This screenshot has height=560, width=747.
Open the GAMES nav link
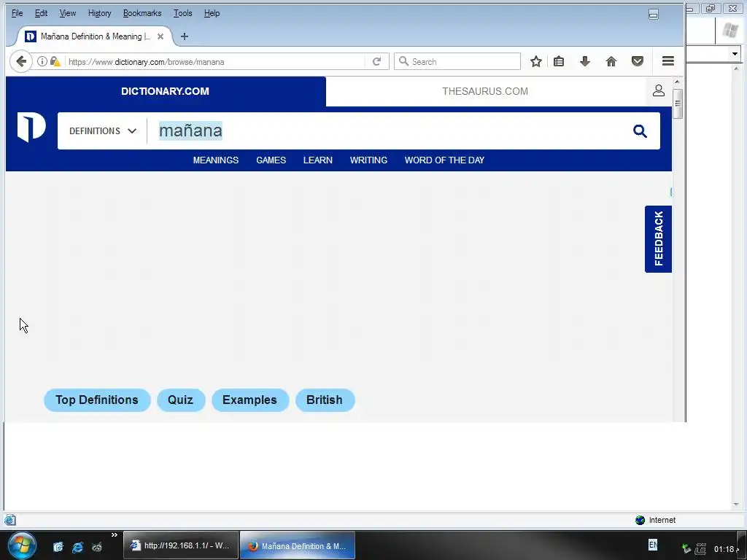[271, 160]
